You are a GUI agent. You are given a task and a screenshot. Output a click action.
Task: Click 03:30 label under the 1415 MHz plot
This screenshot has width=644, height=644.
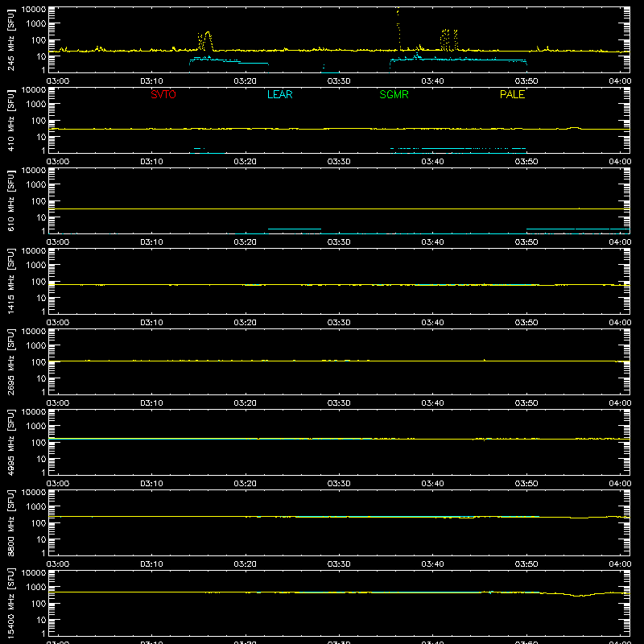[x=339, y=323]
